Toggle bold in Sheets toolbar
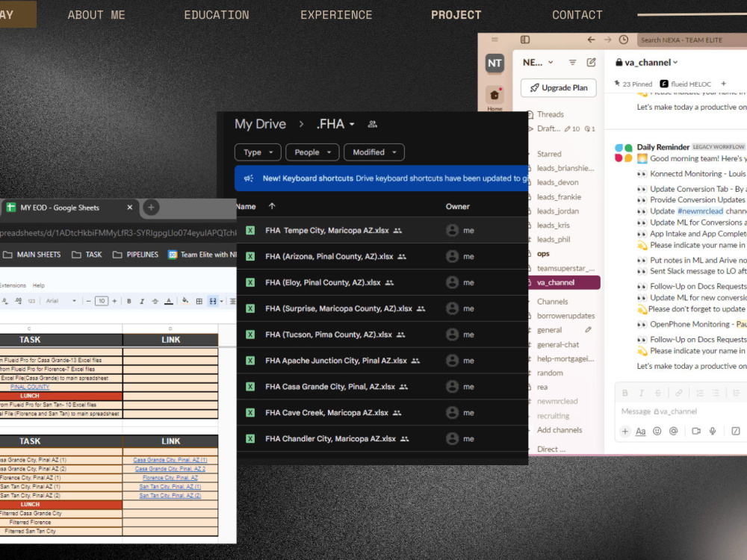This screenshot has width=747, height=560. tap(128, 301)
